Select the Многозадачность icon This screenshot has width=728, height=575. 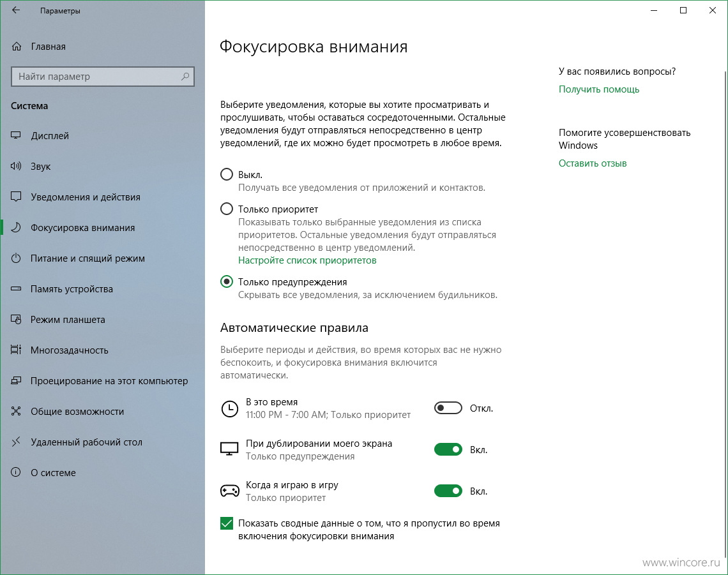[16, 350]
